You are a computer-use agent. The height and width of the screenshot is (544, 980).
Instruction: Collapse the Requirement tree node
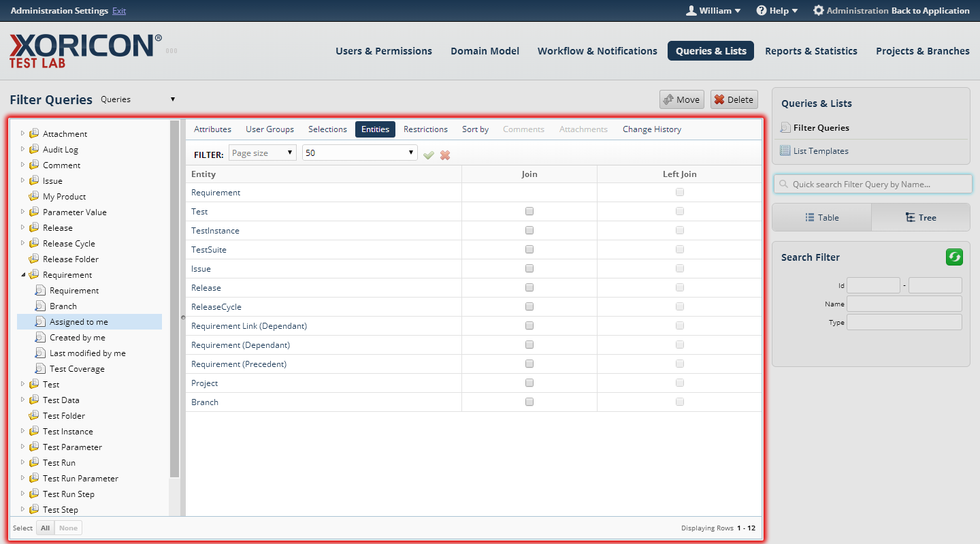click(23, 275)
